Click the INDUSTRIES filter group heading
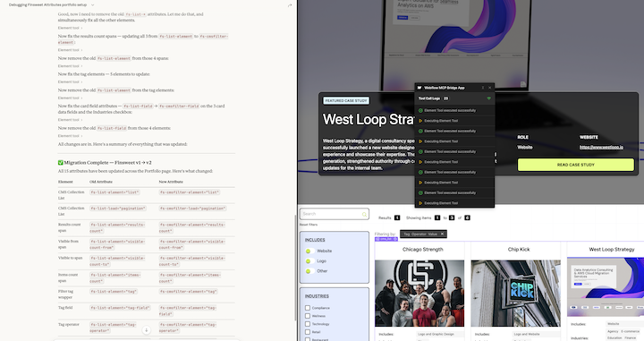The image size is (644, 341). (x=317, y=296)
